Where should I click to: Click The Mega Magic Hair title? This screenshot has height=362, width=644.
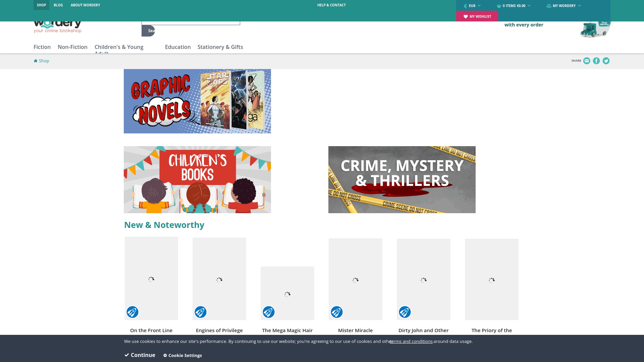pos(287,330)
